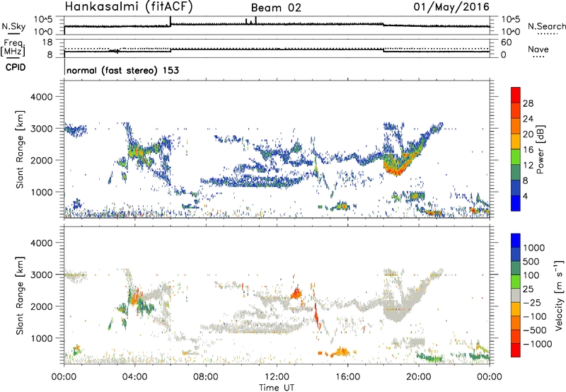566x392 pixels.
Task: Click the '-100' Velocity colorbar label
Action: (535, 316)
